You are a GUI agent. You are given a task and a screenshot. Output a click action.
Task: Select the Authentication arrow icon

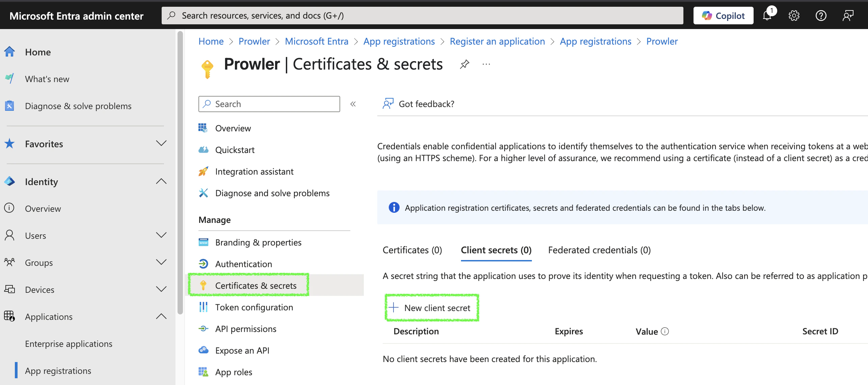click(x=204, y=264)
